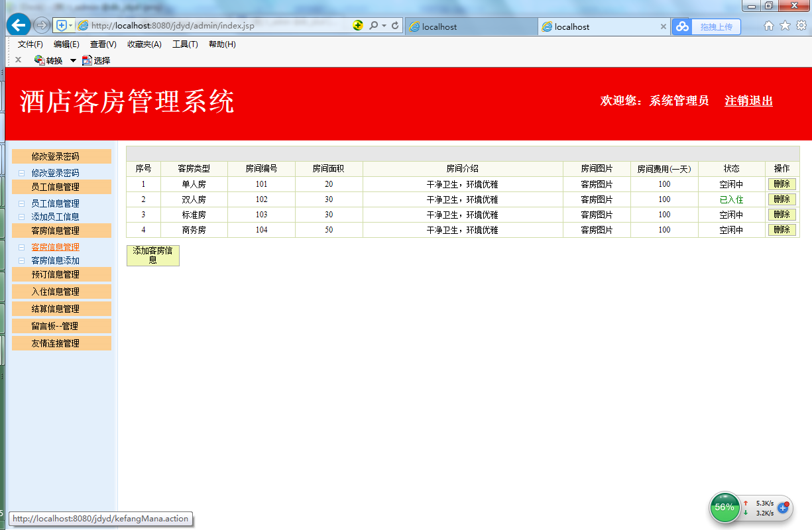Expand 留言板--管理 sidebar section
This screenshot has height=530, width=812.
click(x=62, y=326)
